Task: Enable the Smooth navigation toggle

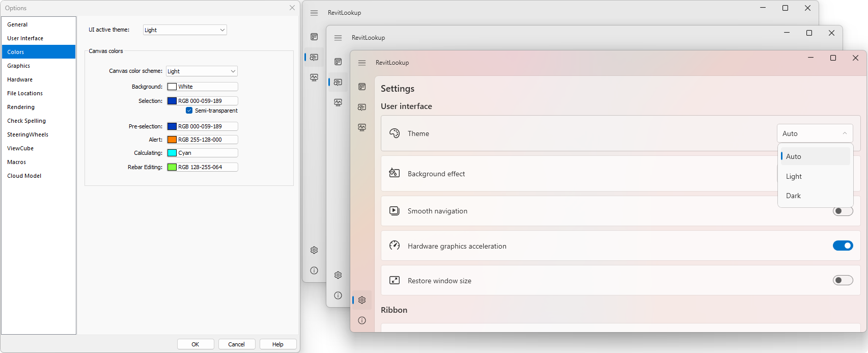Action: pos(843,211)
